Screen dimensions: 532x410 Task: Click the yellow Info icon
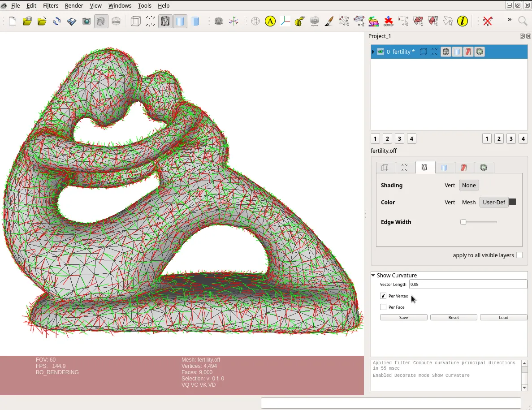(x=463, y=21)
